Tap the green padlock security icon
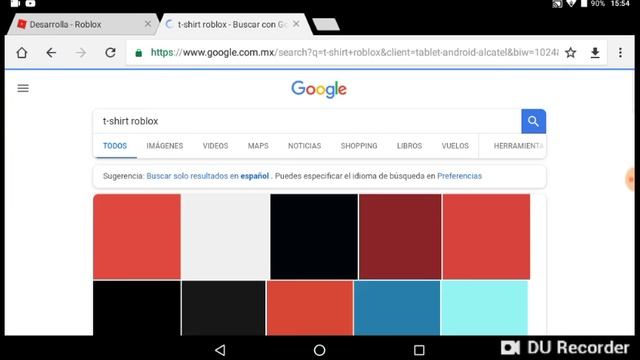The width and height of the screenshot is (640, 360). click(x=139, y=53)
